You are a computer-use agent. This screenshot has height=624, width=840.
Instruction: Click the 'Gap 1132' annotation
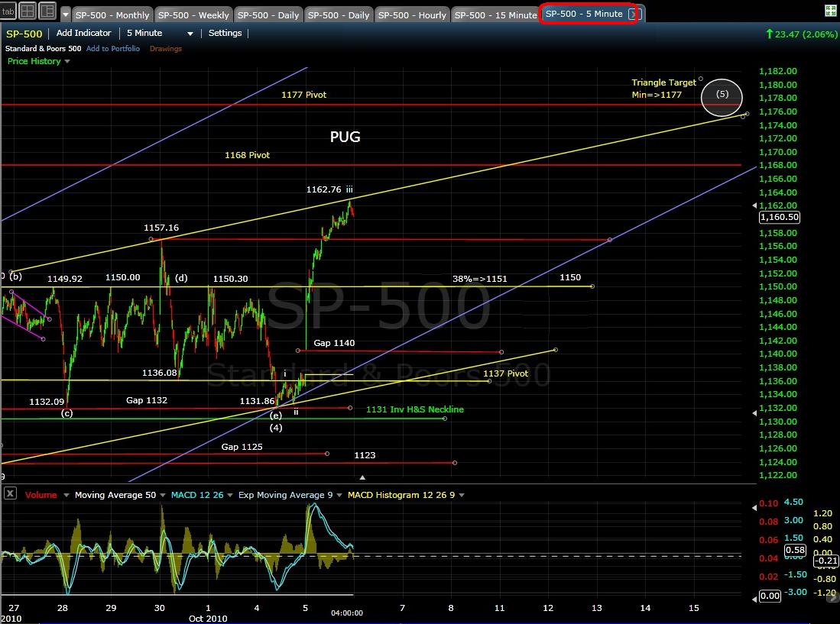147,400
